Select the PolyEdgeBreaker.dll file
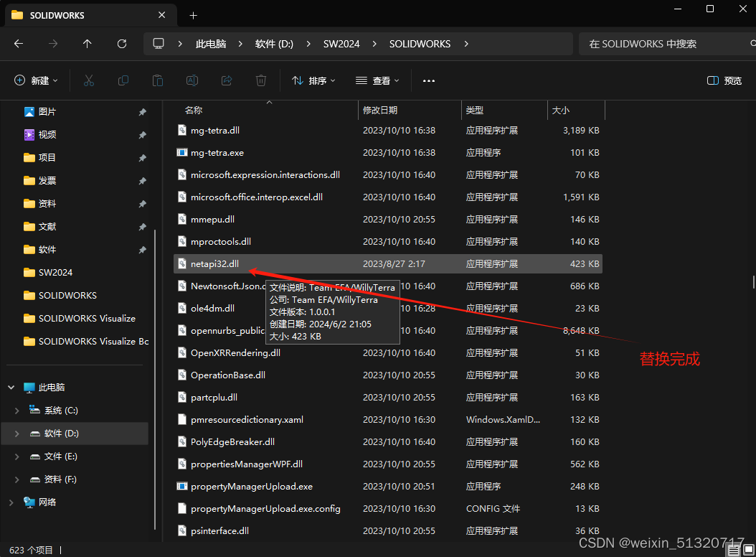The width and height of the screenshot is (756, 557). pos(387,441)
